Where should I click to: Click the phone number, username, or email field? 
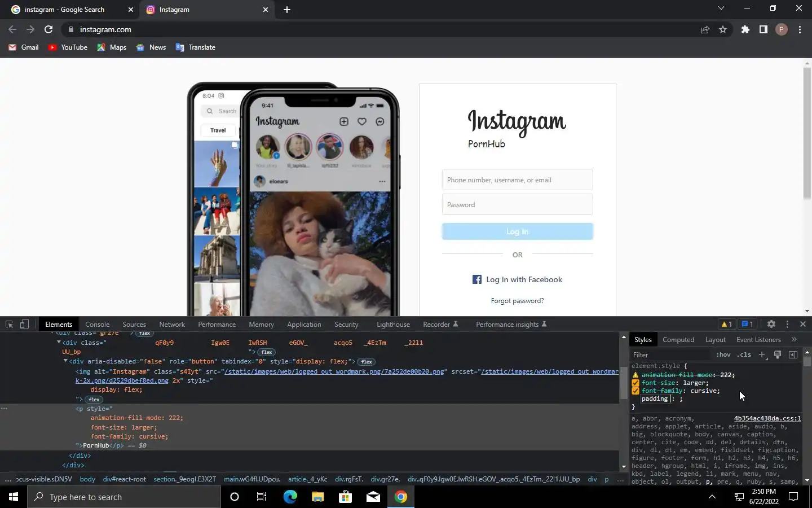517,179
